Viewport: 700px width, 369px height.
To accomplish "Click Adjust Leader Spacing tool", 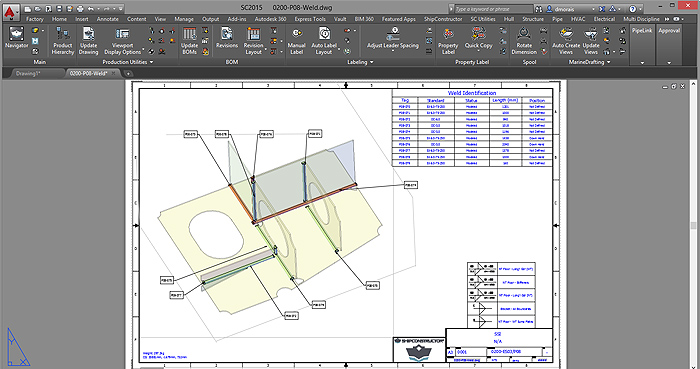I will (x=393, y=38).
